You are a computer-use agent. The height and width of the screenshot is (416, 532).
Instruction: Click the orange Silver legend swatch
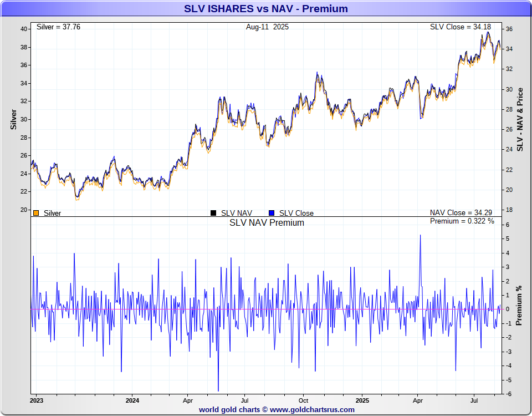[36, 213]
